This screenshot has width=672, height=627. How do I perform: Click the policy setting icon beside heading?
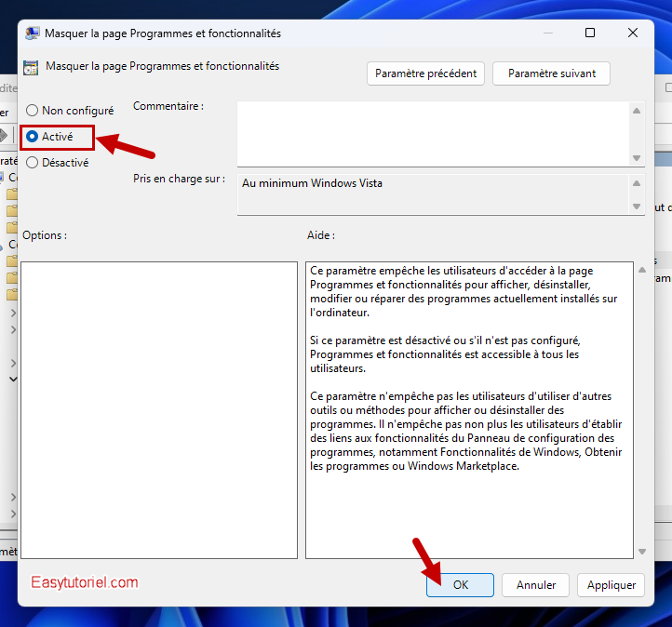click(31, 68)
